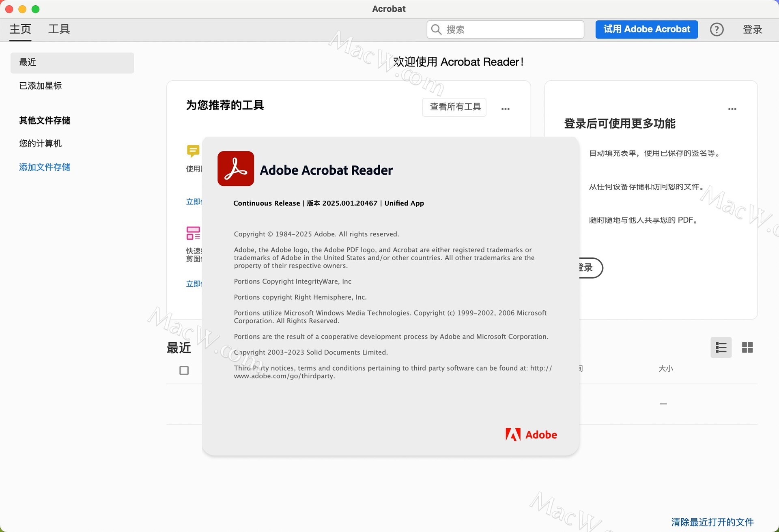
Task: Click the 为您推荐的工具 heading
Action: [x=225, y=105]
